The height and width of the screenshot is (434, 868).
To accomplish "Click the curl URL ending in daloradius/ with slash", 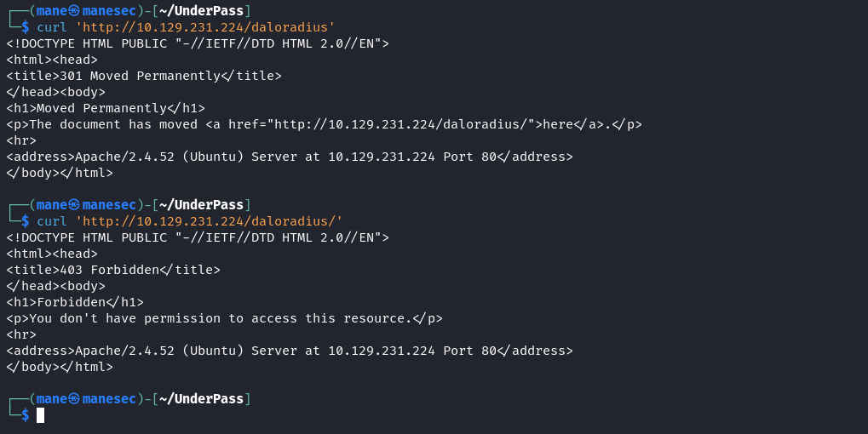I will coord(210,221).
